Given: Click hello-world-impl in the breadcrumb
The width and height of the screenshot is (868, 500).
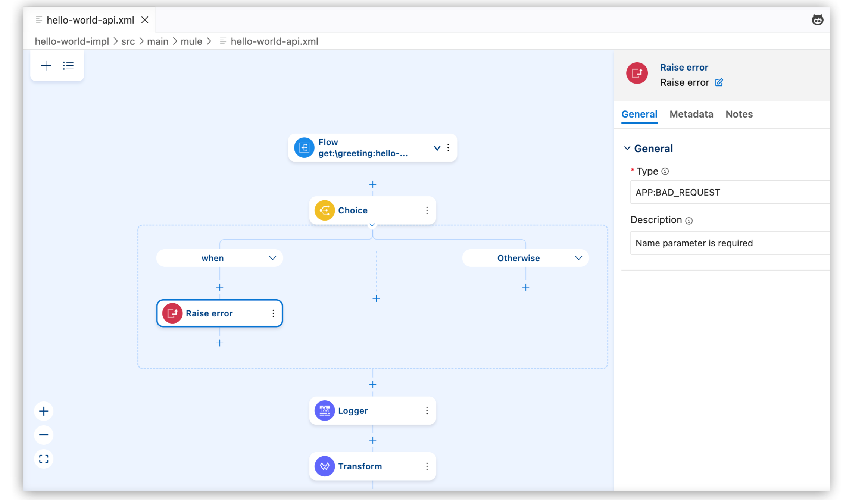Looking at the screenshot, I should pyautogui.click(x=72, y=41).
